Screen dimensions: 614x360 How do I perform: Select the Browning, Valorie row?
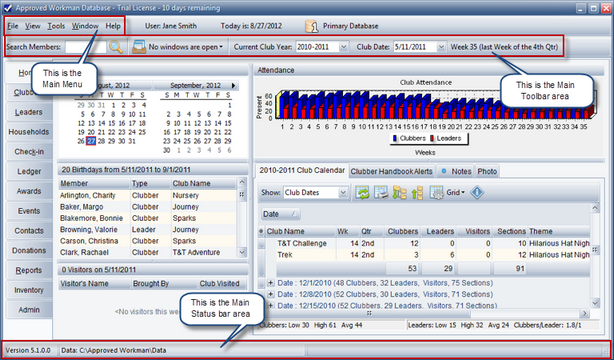click(148, 230)
